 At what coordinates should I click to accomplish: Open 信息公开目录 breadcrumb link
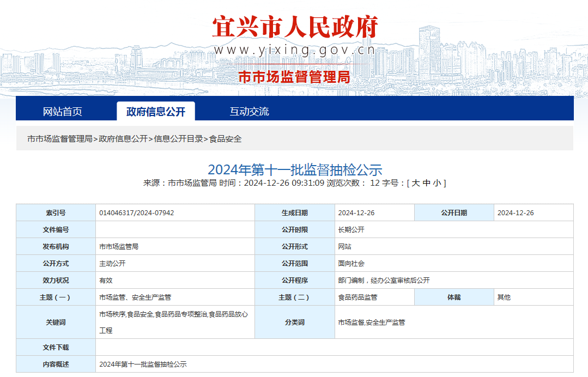pyautogui.click(x=179, y=139)
